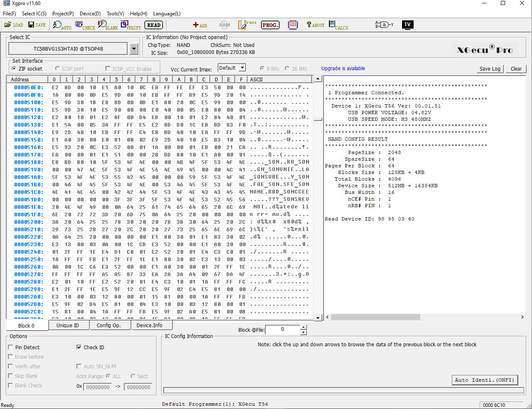Run AUTO programming from toolbar
Viewport: 532px width, 409px height.
62,25
